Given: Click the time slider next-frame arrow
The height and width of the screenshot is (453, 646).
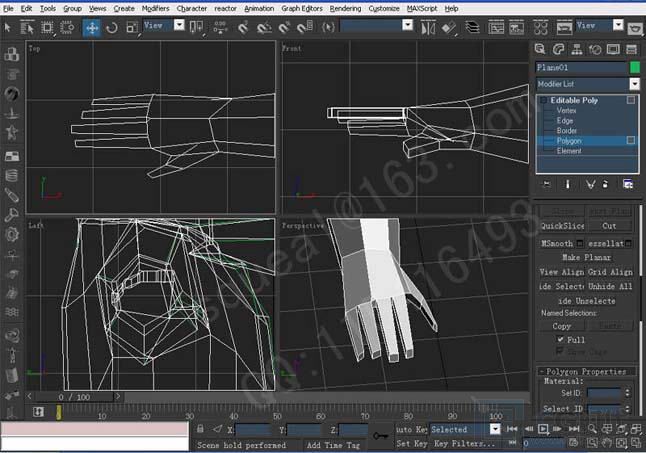Looking at the screenshot, I should (118, 396).
